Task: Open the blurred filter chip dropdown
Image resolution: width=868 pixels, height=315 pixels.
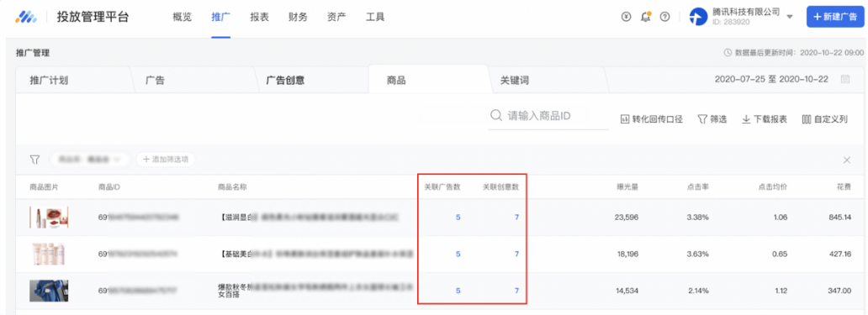Action: click(x=90, y=159)
